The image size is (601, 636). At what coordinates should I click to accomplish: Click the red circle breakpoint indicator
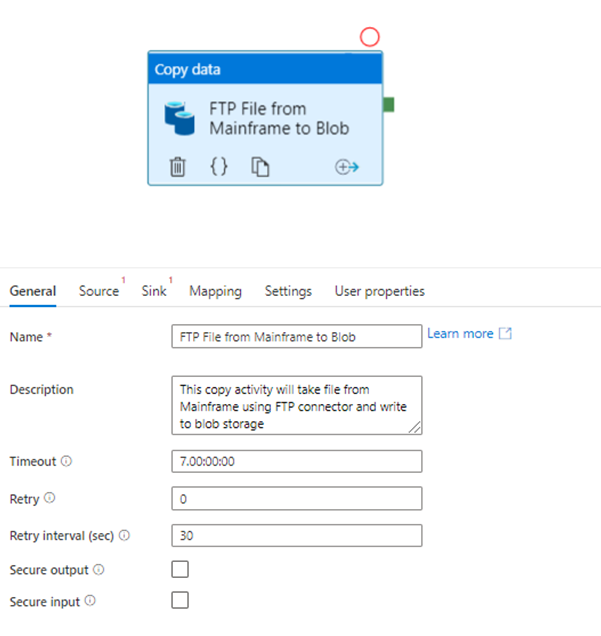click(x=369, y=37)
